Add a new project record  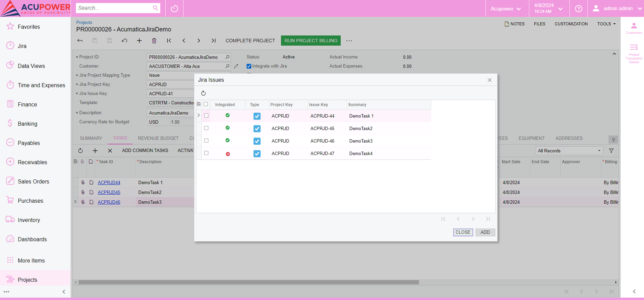139,41
